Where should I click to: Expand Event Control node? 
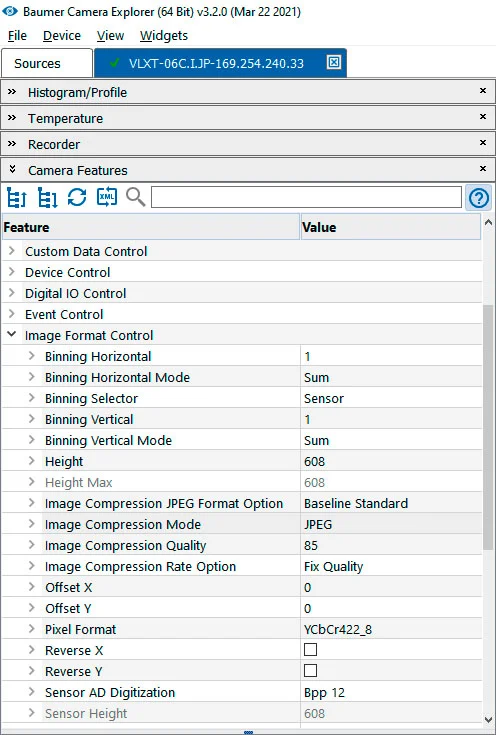pos(12,315)
